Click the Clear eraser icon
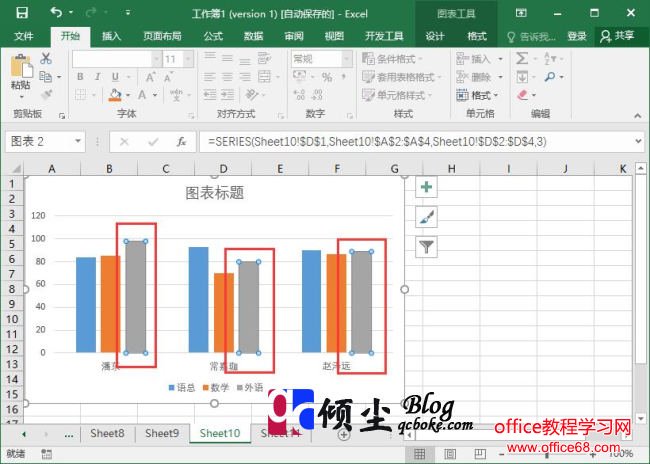Image resolution: width=650 pixels, height=464 pixels. pos(522,95)
